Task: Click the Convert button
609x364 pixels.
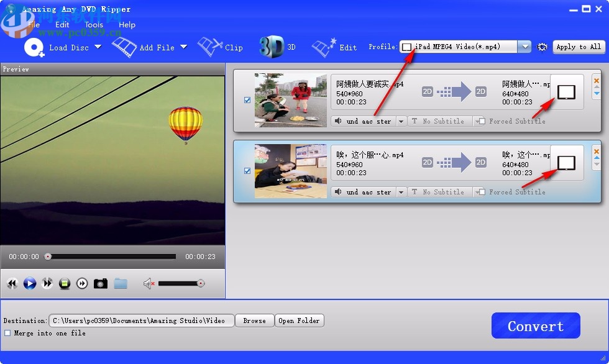Action: [x=535, y=325]
